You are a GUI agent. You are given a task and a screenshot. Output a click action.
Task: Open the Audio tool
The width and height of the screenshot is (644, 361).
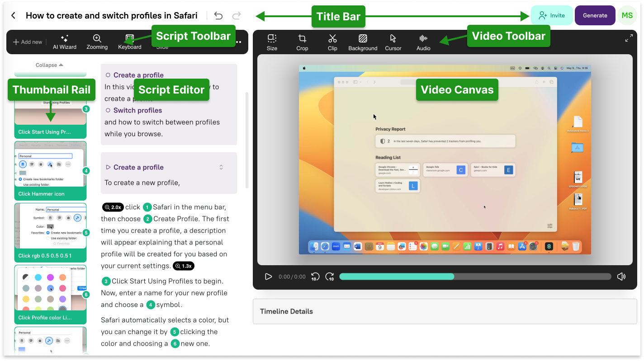[423, 42]
